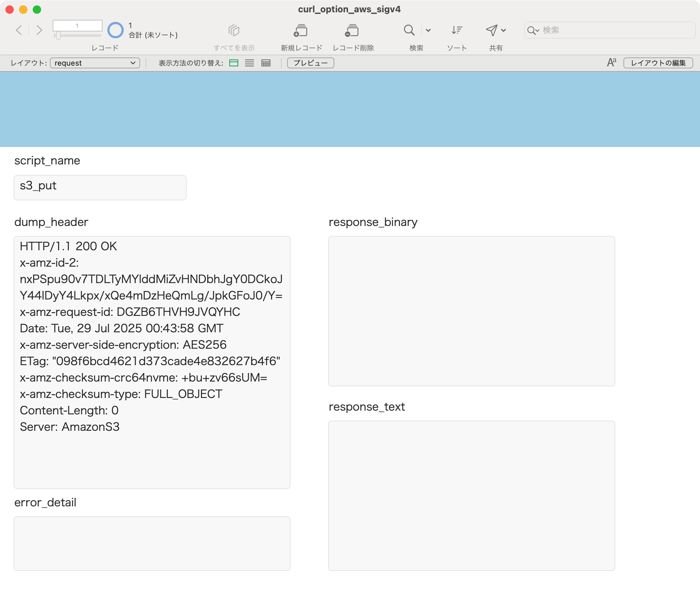Open quick find magnifier options

pyautogui.click(x=533, y=30)
